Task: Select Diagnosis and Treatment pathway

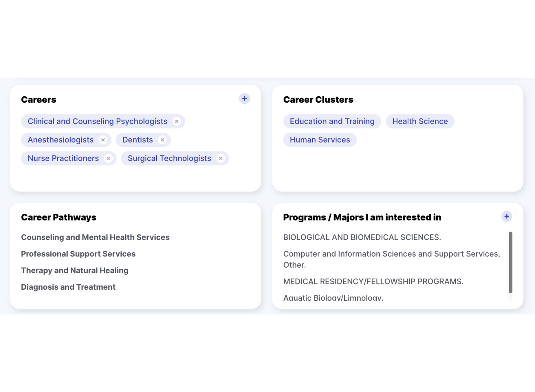Action: 68,287
